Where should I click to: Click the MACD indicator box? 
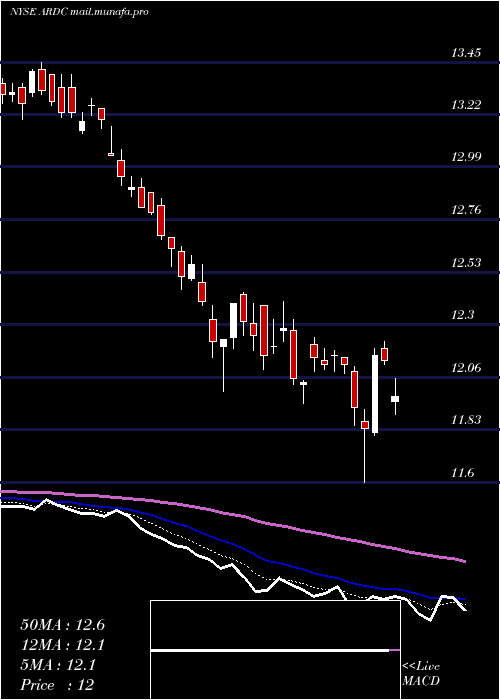[275, 650]
